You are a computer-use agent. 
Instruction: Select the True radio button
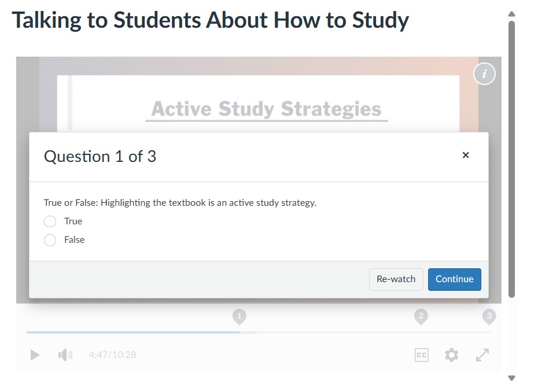pos(50,221)
